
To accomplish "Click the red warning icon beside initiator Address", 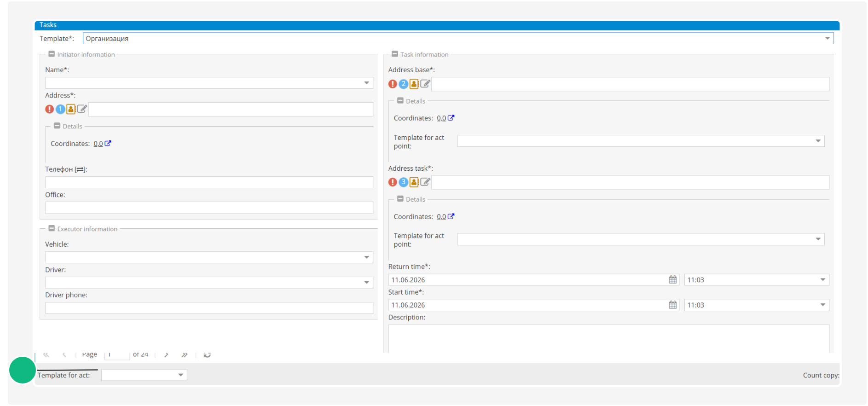I will [x=49, y=109].
